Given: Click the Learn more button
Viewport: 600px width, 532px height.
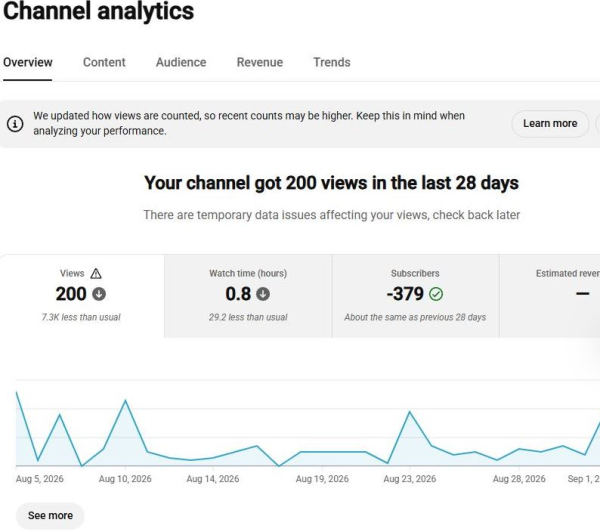Looking at the screenshot, I should (550, 124).
